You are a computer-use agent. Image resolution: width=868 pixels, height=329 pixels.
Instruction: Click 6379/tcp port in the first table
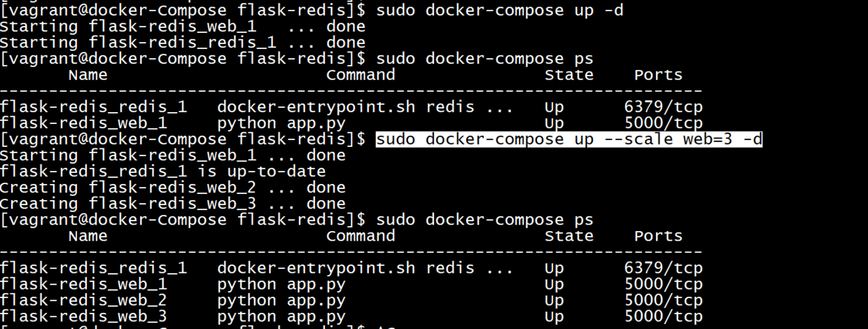click(663, 107)
